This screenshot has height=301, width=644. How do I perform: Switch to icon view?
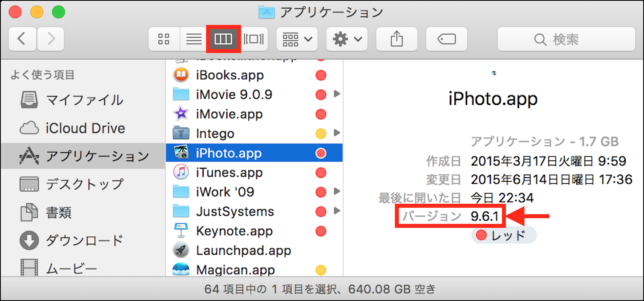coord(164,39)
